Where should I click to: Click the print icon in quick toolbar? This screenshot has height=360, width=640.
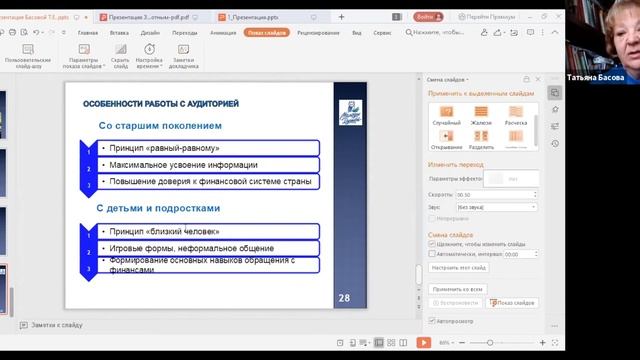13,32
